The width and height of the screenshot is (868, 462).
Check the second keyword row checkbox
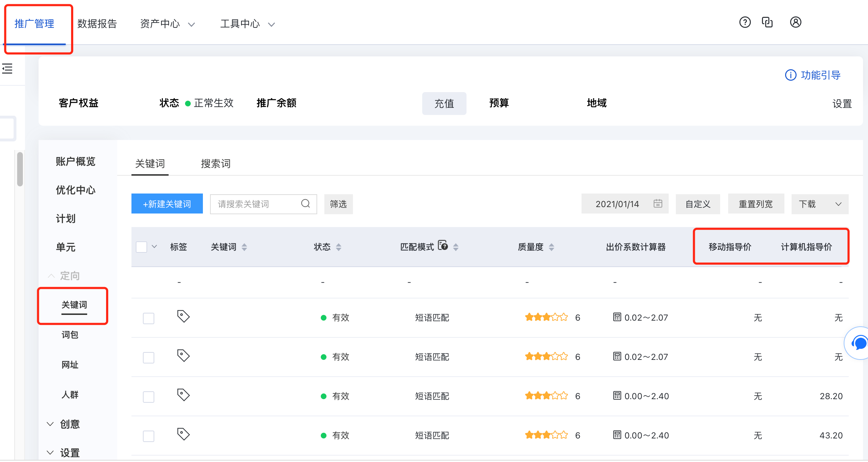click(x=149, y=358)
